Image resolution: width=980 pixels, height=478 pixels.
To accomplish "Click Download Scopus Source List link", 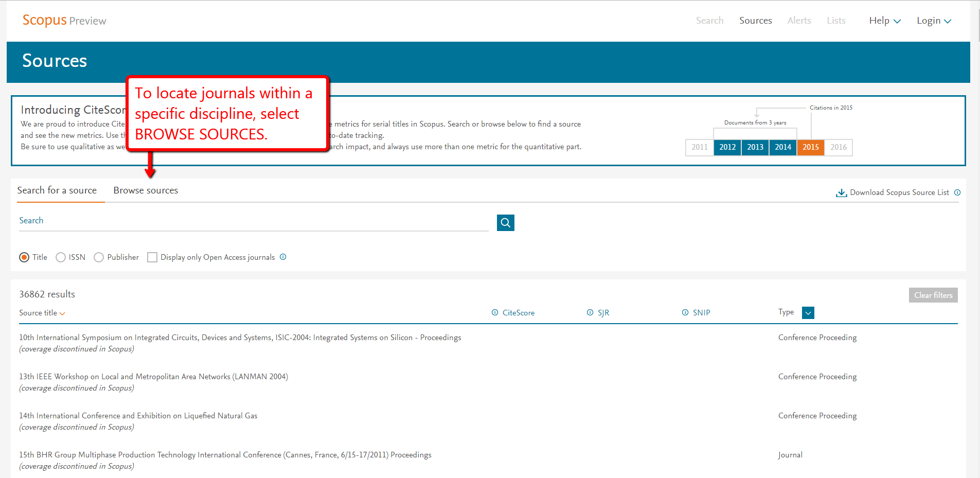I will 899,192.
